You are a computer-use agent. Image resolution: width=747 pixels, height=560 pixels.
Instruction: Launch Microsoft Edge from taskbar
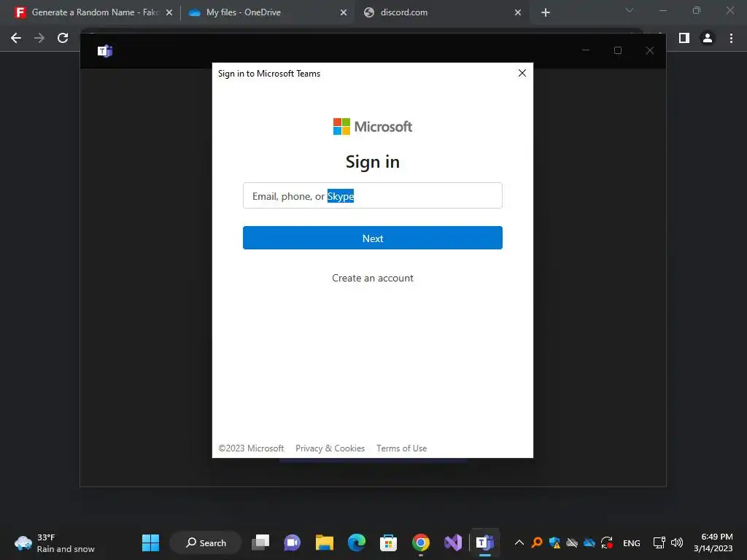pyautogui.click(x=356, y=542)
